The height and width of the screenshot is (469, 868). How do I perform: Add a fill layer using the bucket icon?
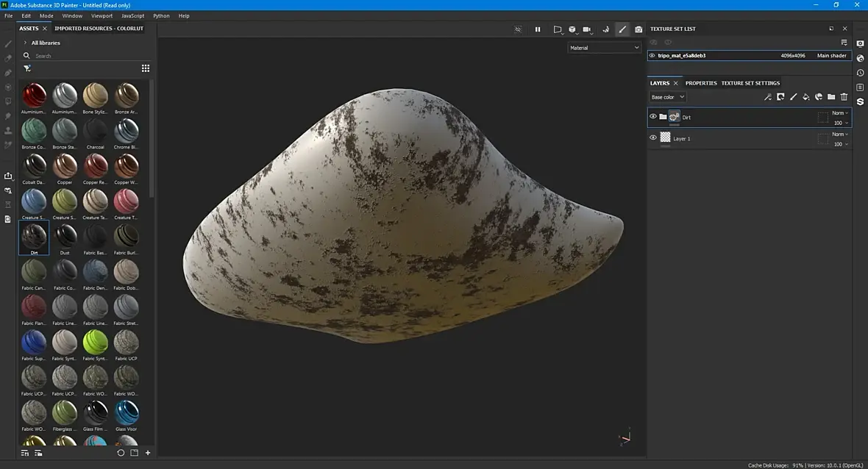pyautogui.click(x=805, y=97)
